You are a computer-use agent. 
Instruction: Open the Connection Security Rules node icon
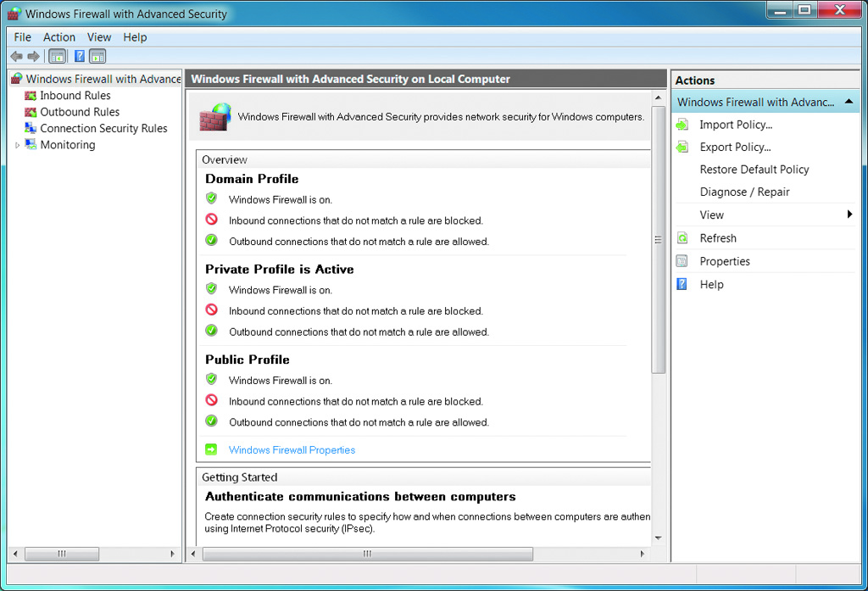[x=31, y=129]
